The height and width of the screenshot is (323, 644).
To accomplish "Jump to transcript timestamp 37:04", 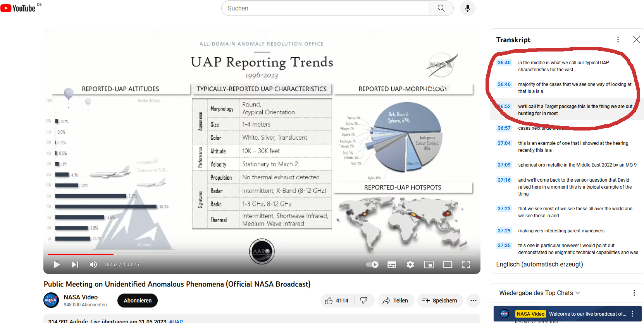I will (x=504, y=143).
